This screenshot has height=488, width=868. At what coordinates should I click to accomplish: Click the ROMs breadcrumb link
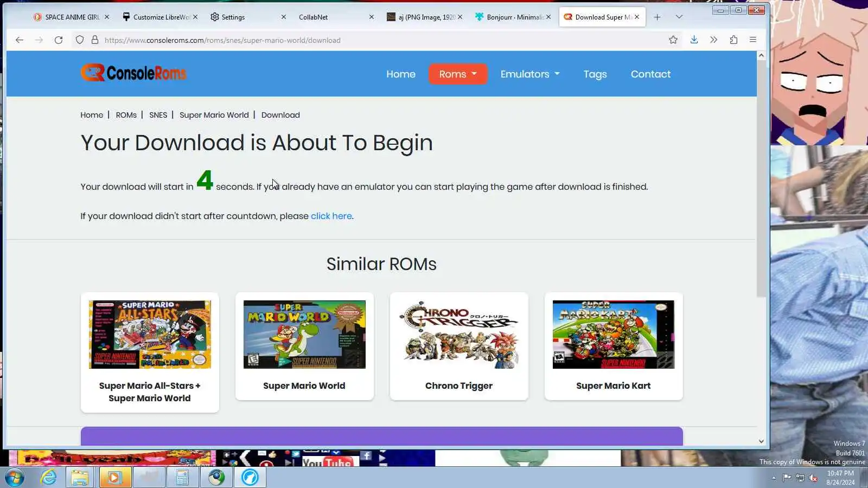point(126,115)
